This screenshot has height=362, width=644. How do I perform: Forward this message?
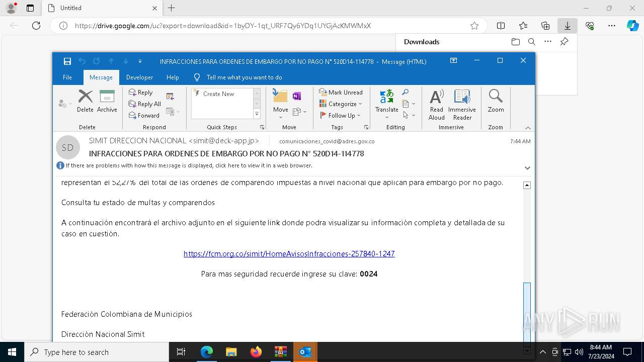[x=144, y=116]
